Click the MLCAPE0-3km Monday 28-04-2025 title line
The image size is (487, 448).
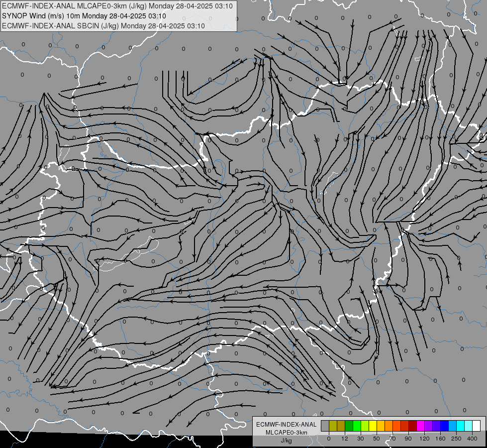pos(117,6)
